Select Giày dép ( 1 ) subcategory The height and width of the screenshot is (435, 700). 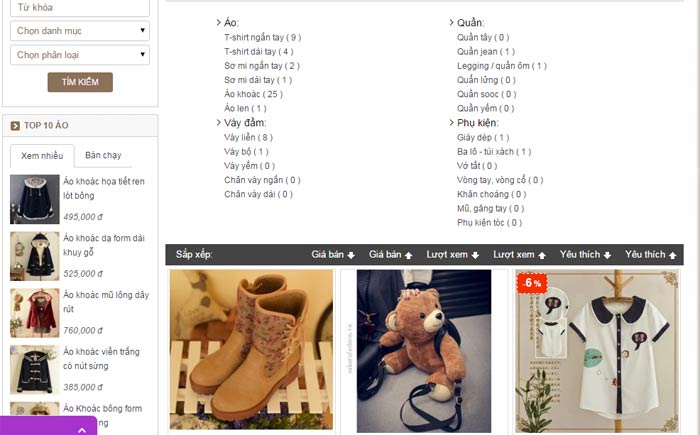tap(483, 138)
